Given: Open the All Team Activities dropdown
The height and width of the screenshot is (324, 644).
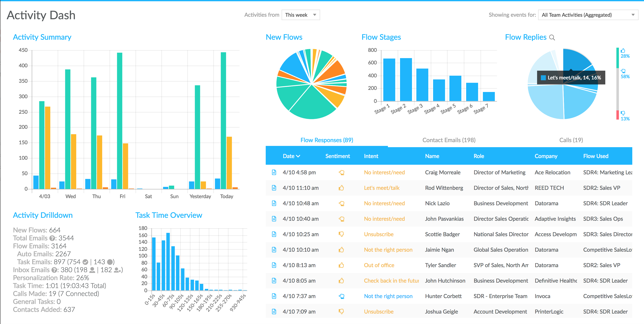Looking at the screenshot, I should tap(588, 15).
